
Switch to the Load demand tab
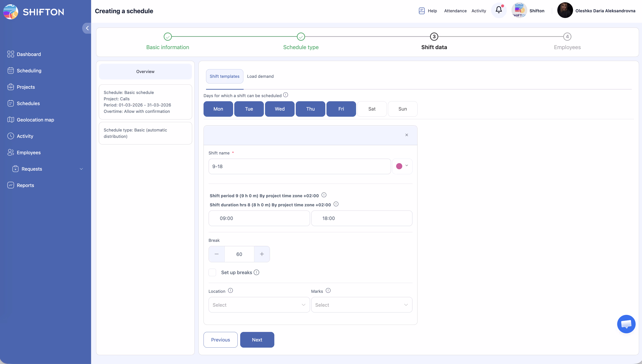[260, 76]
